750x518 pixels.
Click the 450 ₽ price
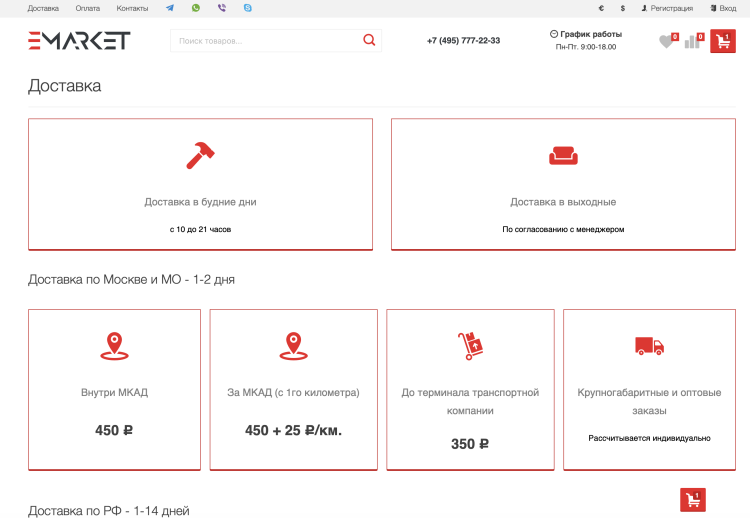(x=114, y=430)
